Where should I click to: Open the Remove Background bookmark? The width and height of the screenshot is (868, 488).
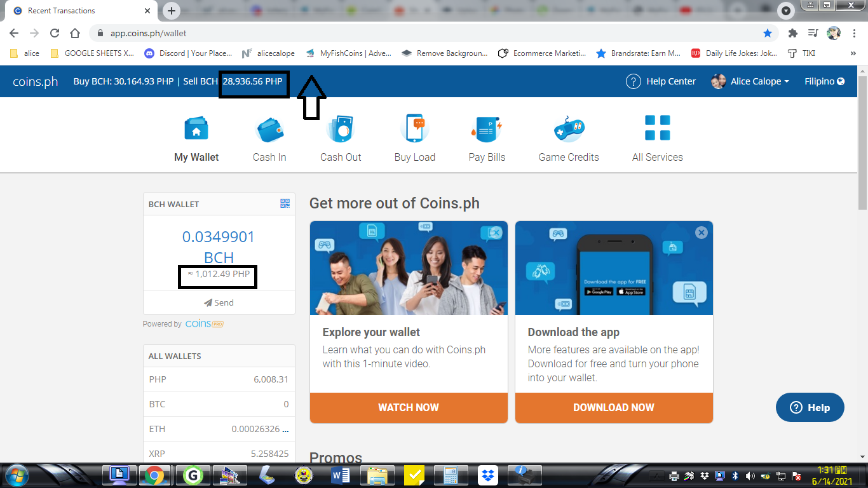click(445, 53)
